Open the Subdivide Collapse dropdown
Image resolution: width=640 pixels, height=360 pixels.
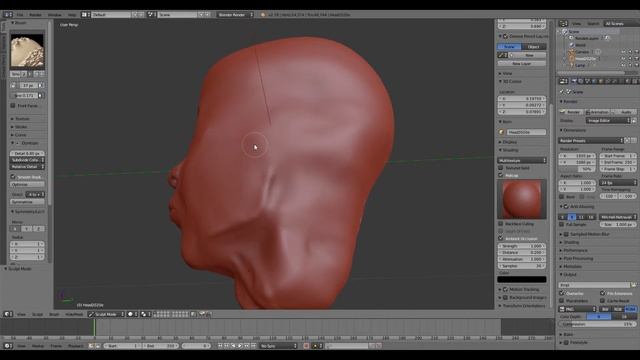27,160
